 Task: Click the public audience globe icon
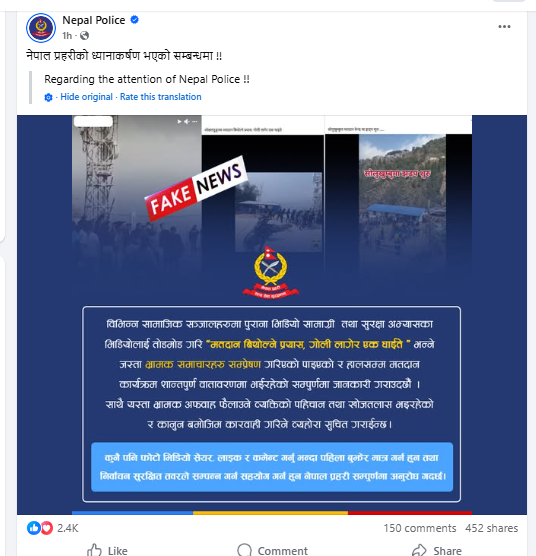tap(84, 35)
